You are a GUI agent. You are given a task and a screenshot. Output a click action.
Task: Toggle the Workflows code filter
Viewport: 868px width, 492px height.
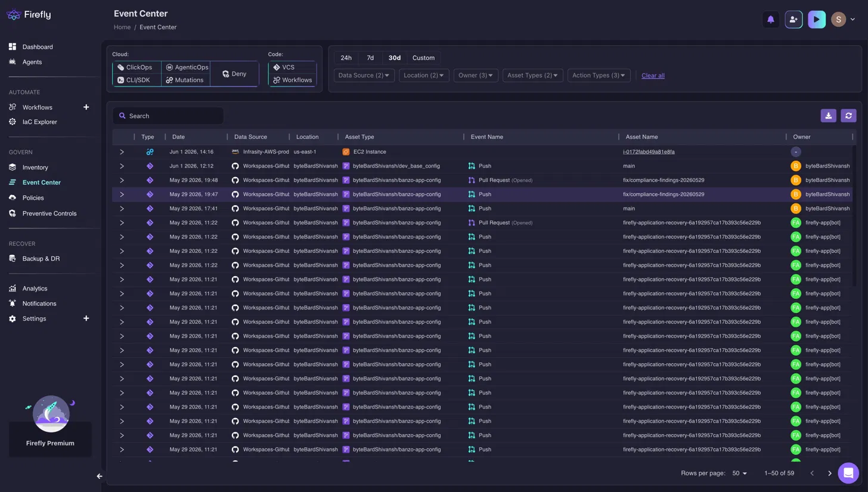click(x=293, y=80)
